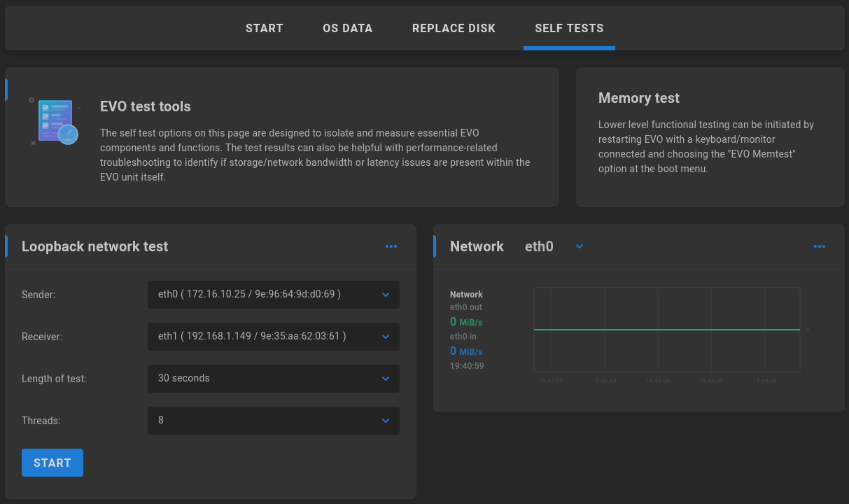
Task: Go to the REPLACE DISK tab
Action: [454, 29]
